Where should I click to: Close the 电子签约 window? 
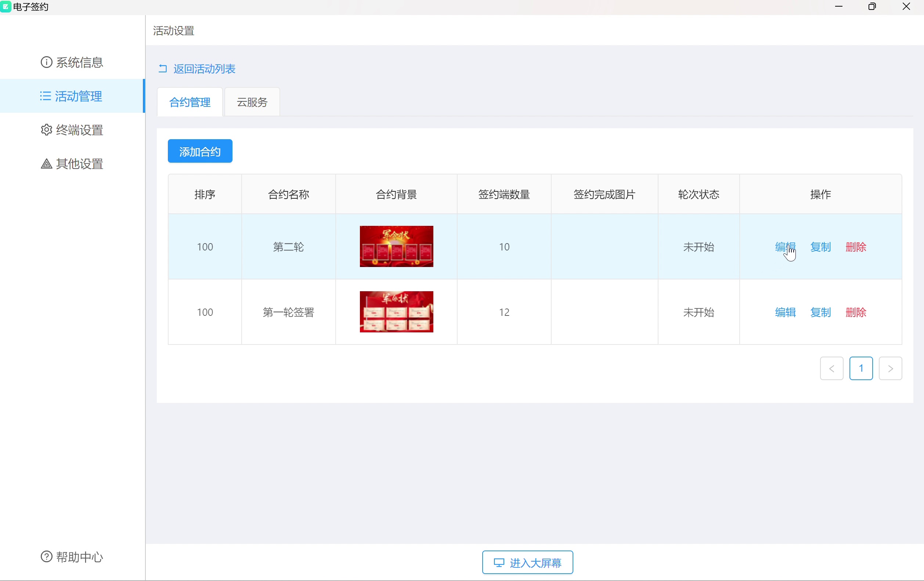pyautogui.click(x=906, y=7)
